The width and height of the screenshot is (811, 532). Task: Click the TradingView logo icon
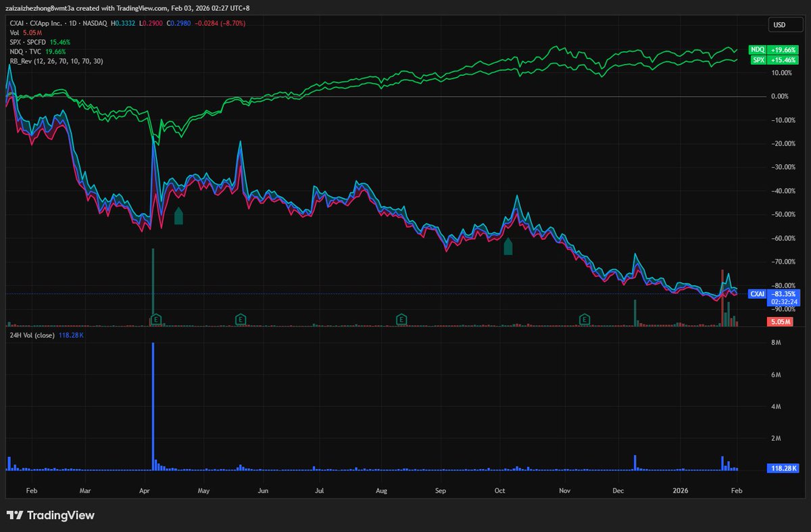(x=15, y=515)
